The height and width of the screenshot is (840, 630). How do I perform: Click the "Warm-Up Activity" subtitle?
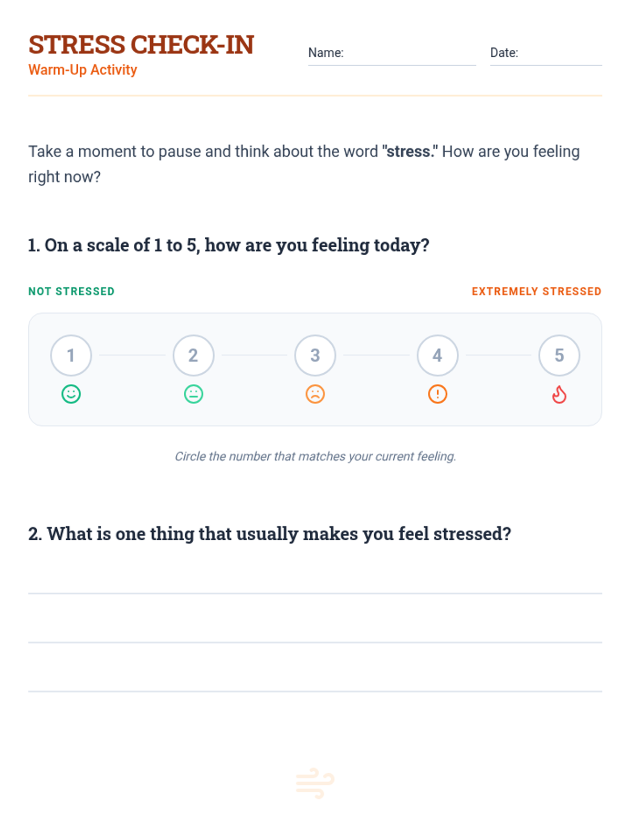tap(82, 70)
